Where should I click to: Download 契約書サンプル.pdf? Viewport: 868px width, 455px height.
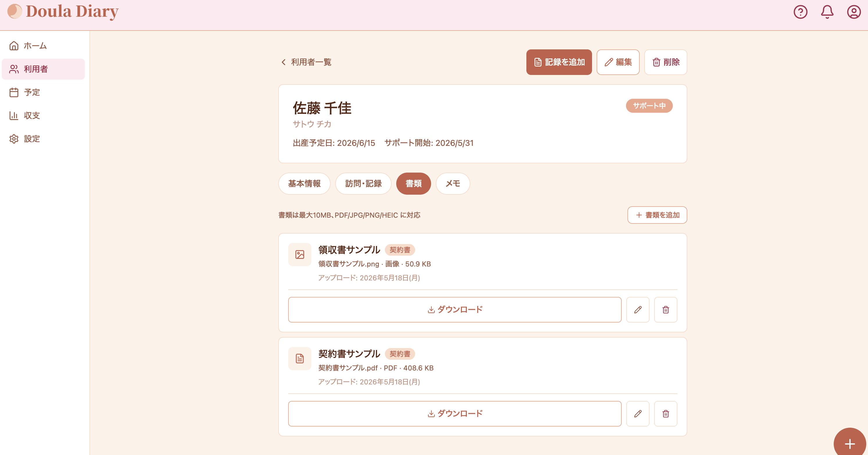[x=455, y=414]
